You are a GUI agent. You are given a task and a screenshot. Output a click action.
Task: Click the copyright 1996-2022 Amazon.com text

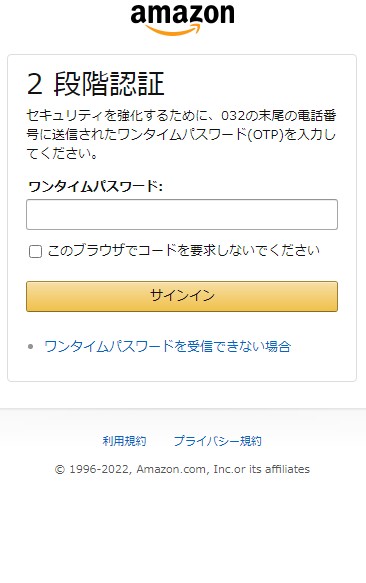click(182, 469)
